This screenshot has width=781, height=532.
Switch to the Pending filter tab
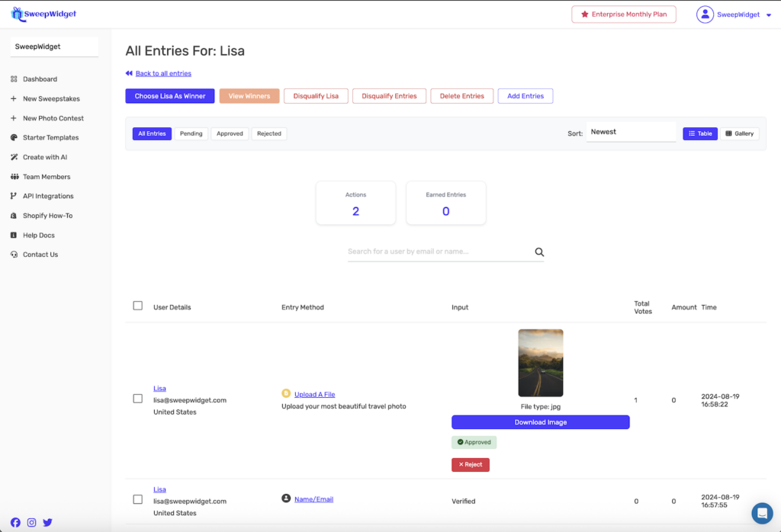[191, 133]
